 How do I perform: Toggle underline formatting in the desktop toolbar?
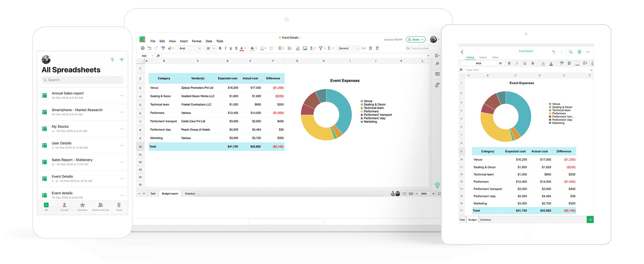click(x=231, y=48)
